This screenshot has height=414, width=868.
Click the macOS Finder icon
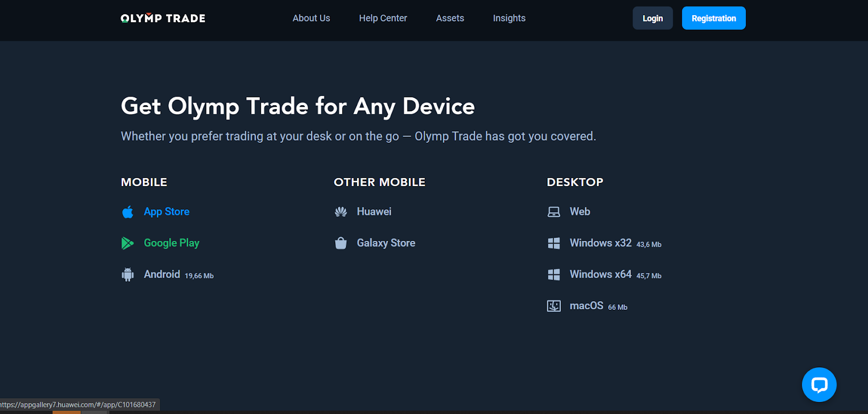[x=554, y=306]
